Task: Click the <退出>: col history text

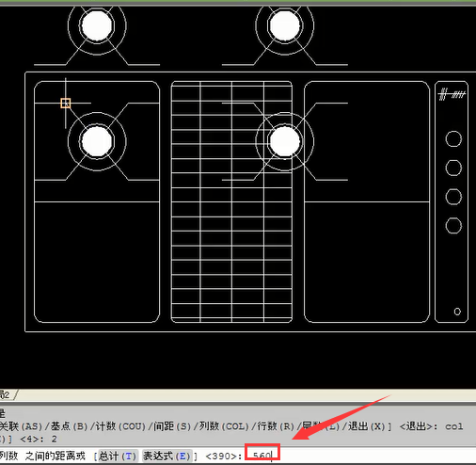Action: coord(431,426)
